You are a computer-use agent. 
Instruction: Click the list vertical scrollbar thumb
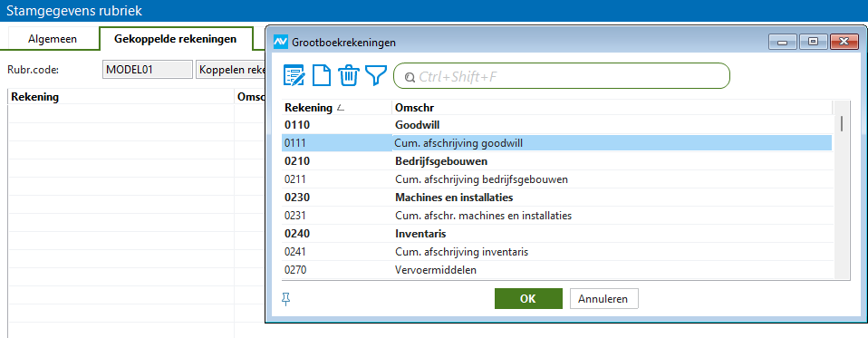842,123
